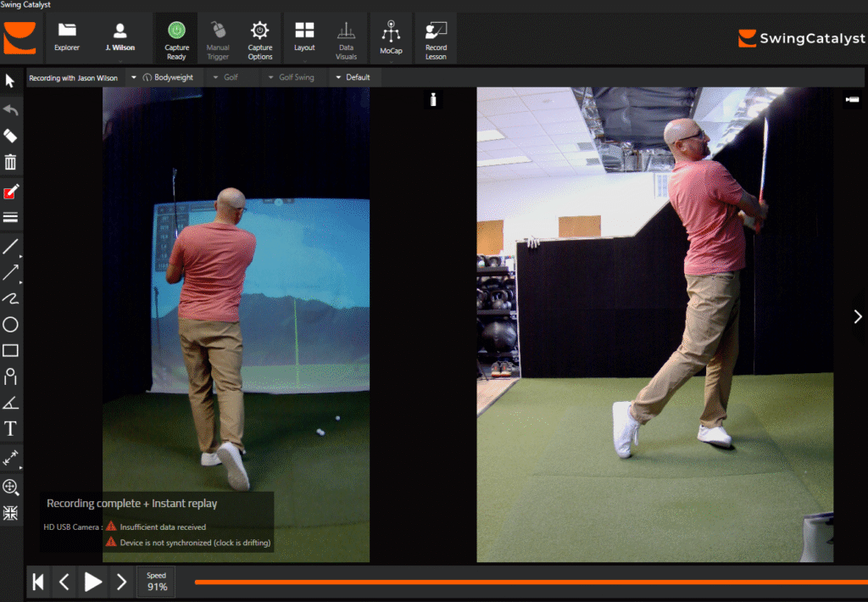This screenshot has height=602, width=868.
Task: Open the red drawing color picker
Action: click(x=10, y=192)
